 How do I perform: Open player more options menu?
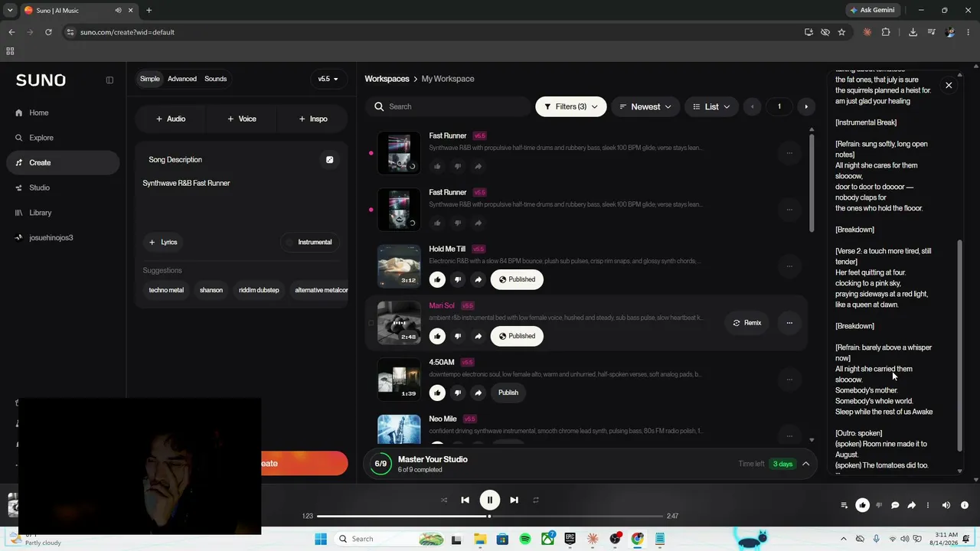pos(928,505)
